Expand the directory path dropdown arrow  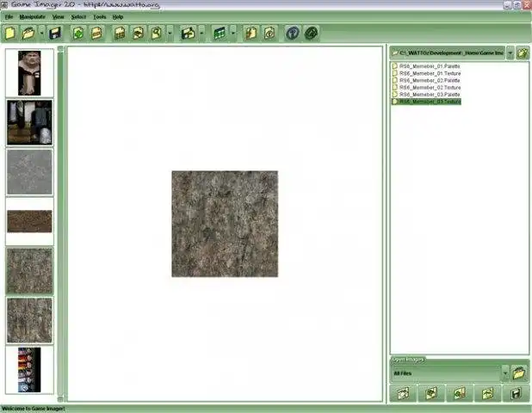(x=510, y=53)
